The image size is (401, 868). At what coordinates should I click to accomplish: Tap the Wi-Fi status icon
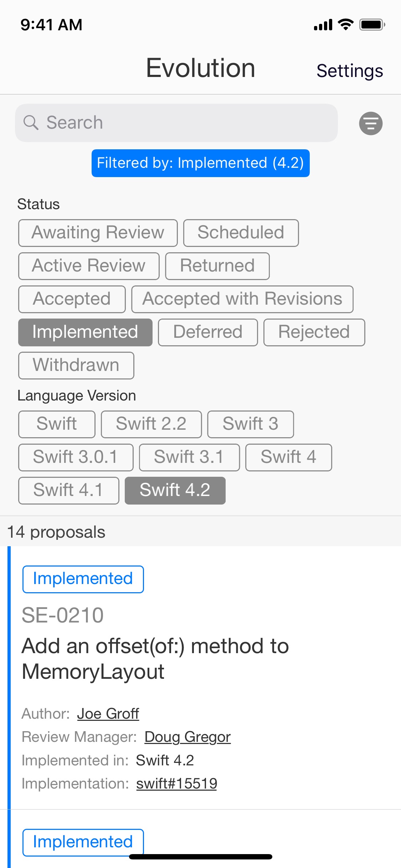coord(345,25)
